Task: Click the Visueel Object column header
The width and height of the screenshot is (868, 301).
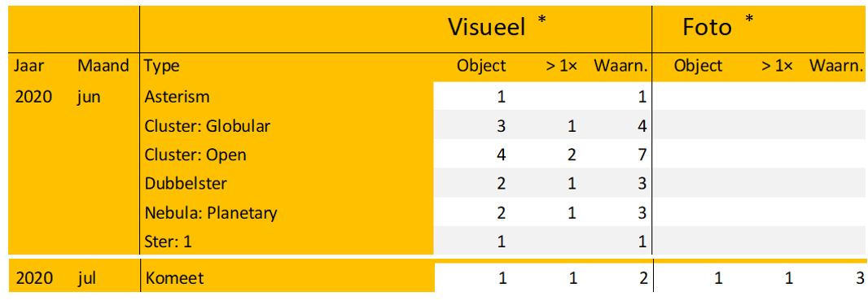Action: tap(481, 67)
